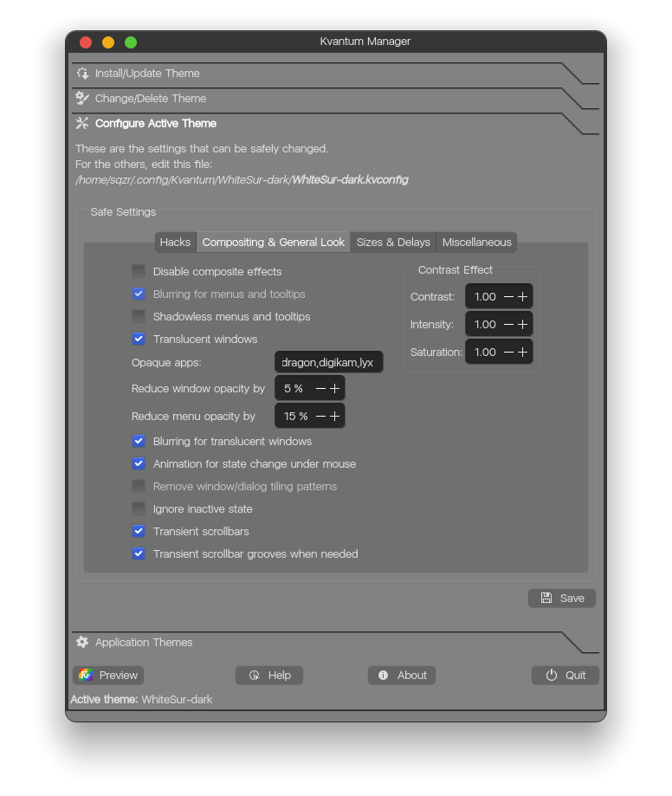The height and width of the screenshot is (796, 672).
Task: Open Help
Action: (x=269, y=676)
